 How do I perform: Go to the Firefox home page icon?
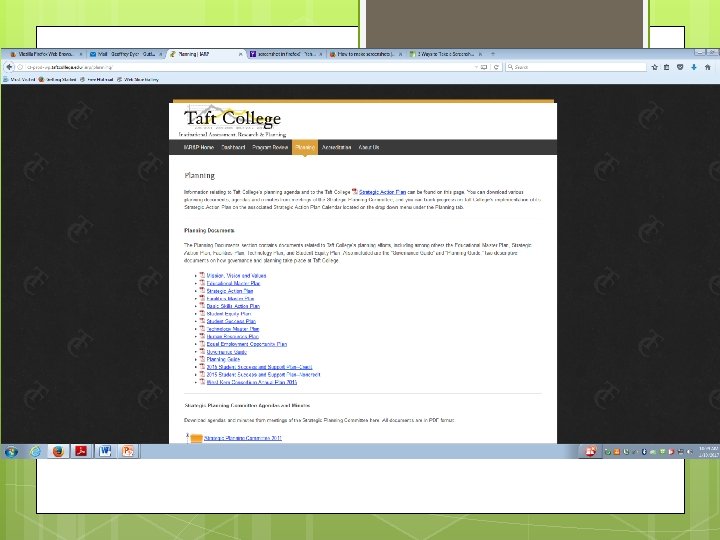(x=708, y=67)
